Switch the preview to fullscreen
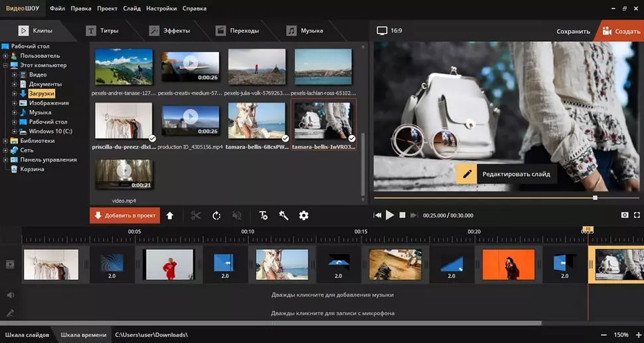This screenshot has height=343, width=644. click(637, 215)
